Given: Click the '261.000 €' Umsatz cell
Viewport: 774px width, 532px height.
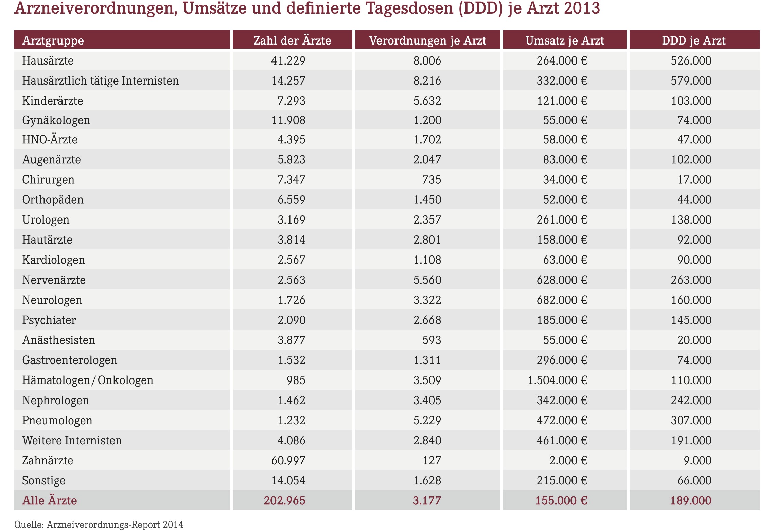Looking at the screenshot, I should (x=562, y=220).
